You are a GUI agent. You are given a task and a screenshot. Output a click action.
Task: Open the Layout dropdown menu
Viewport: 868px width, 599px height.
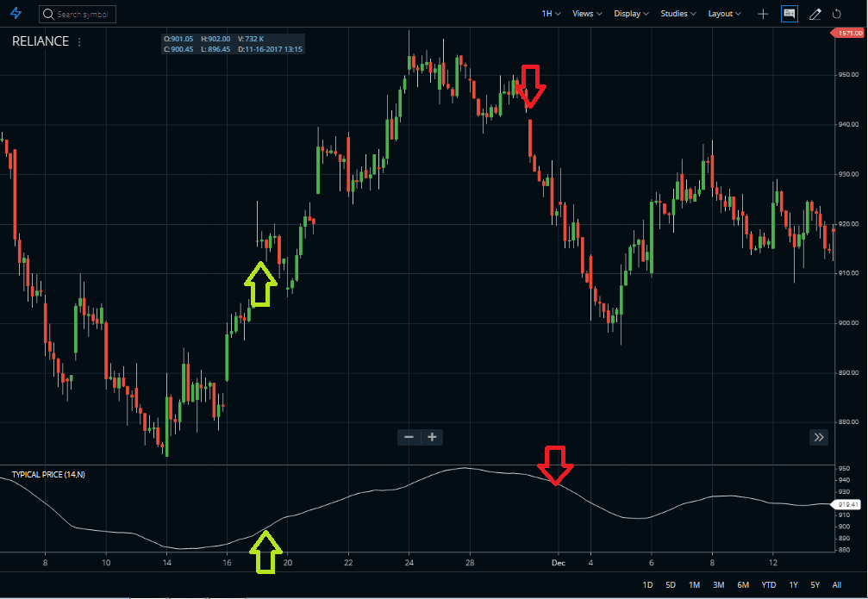[724, 13]
